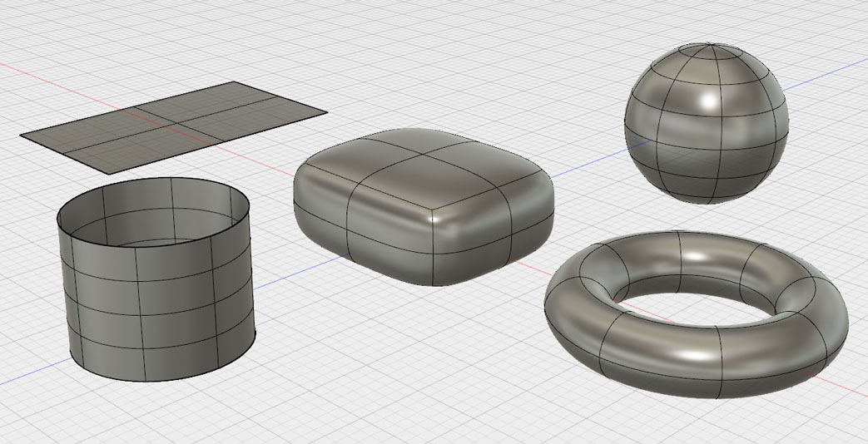The image size is (868, 444).
Task: Select the sphere form
Action: pyautogui.click(x=707, y=123)
